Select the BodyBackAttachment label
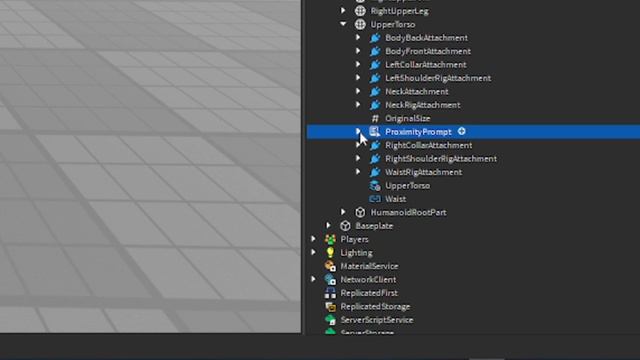Image resolution: width=640 pixels, height=360 pixels. point(427,38)
